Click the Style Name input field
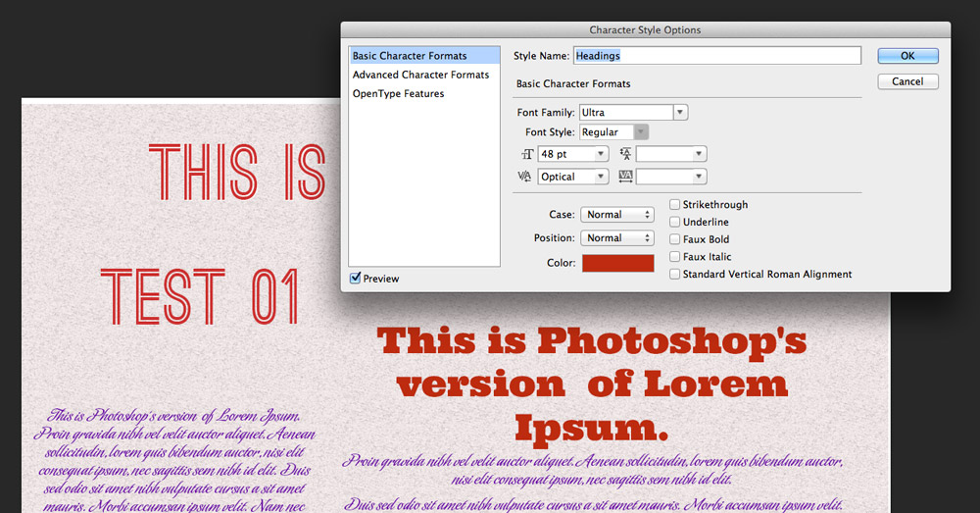The image size is (980, 513). 717,56
